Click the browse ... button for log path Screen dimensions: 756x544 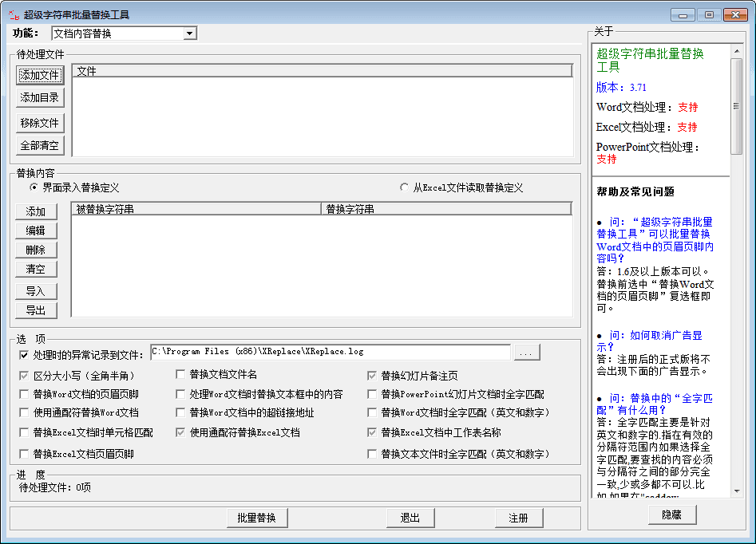(x=527, y=353)
